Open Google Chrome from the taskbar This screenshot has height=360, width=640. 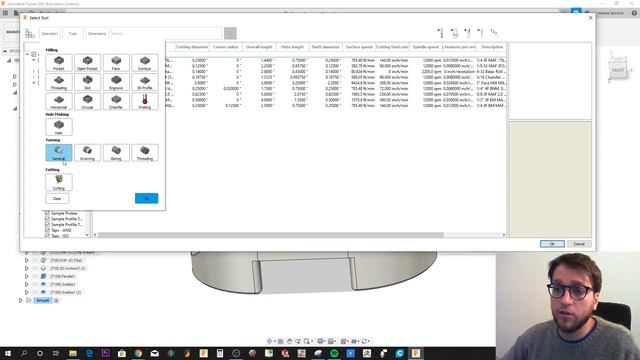click(x=138, y=353)
